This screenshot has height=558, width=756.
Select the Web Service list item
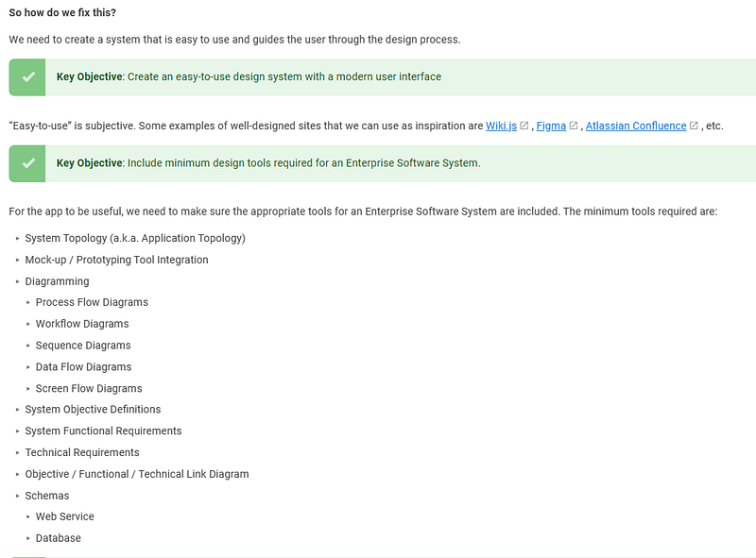click(64, 516)
